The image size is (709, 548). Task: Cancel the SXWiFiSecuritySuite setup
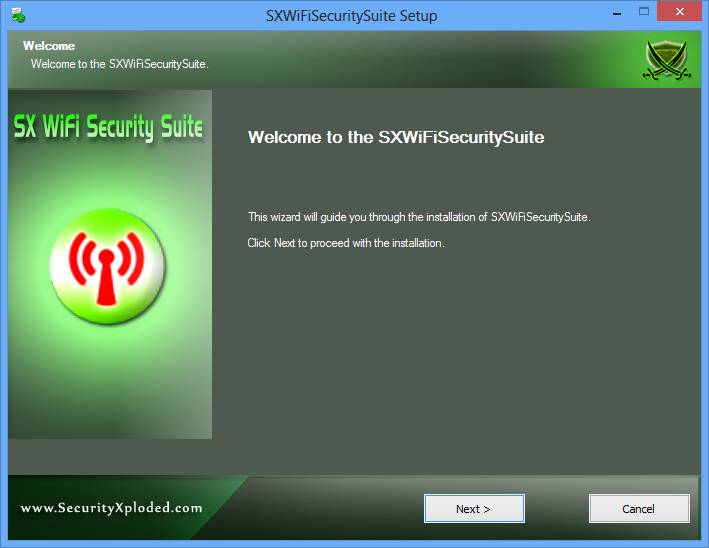coord(638,509)
